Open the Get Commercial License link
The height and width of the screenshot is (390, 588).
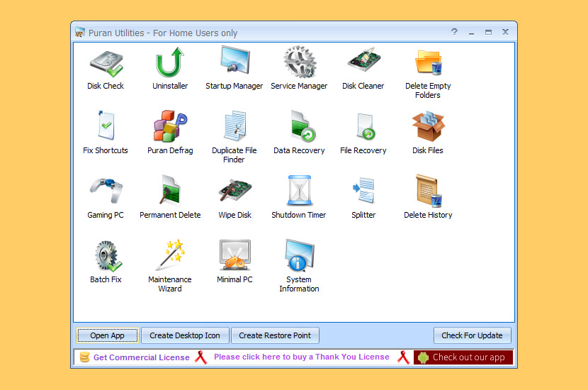coord(142,357)
